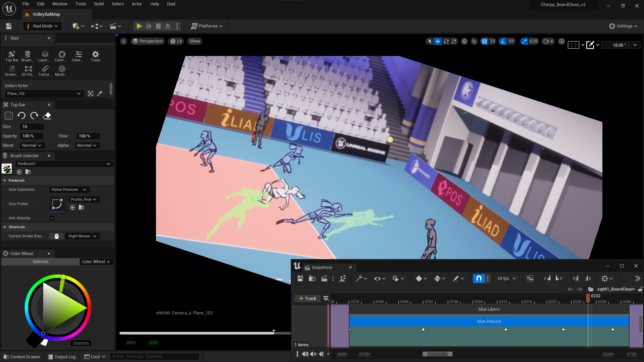
Task: Toggle grid snapping in viewport
Action: pyautogui.click(x=484, y=41)
